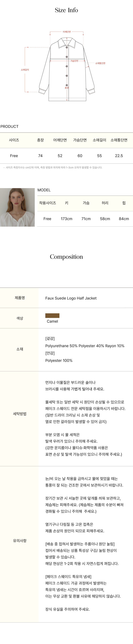Viewport: 133px width, 644px height.
Task: Click the 22.5 sleeve width value
Action: (119, 156)
